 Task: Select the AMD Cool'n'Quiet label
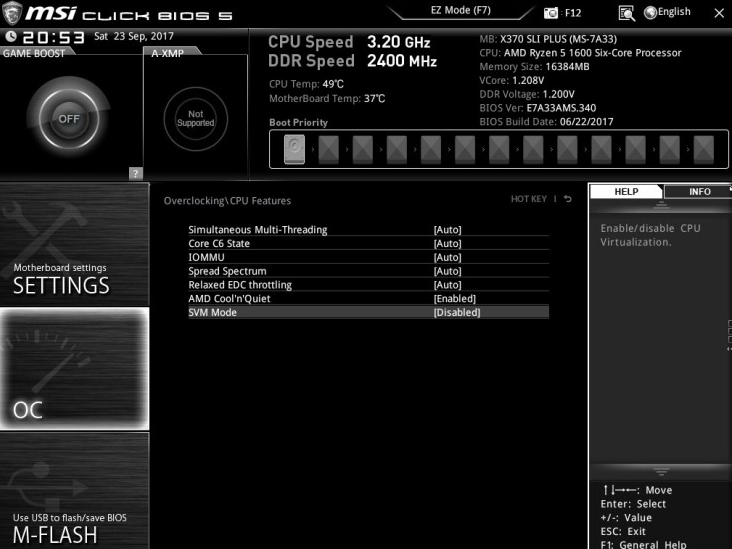229,299
